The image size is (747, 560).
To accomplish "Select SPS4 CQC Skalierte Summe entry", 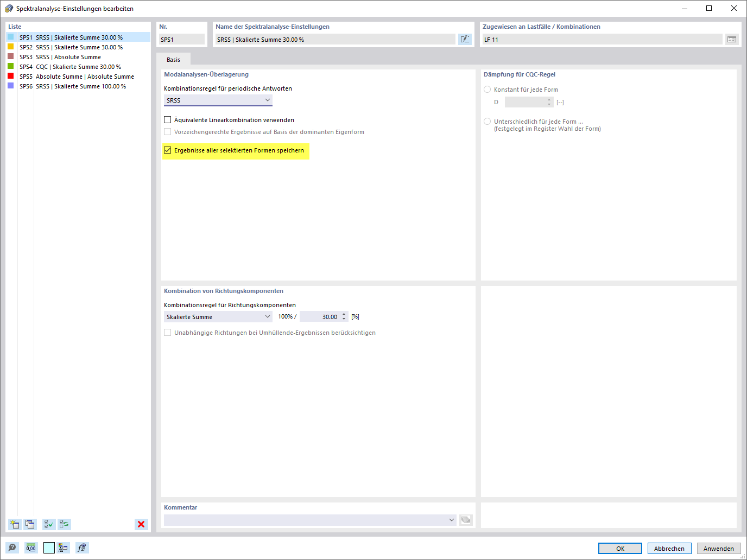I will 78,67.
